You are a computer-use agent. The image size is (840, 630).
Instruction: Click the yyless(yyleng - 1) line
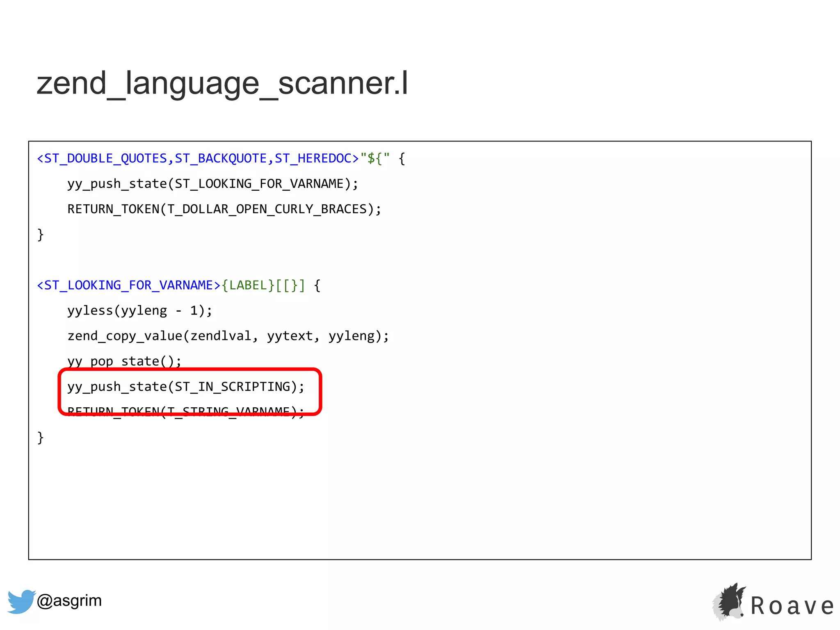(x=140, y=310)
